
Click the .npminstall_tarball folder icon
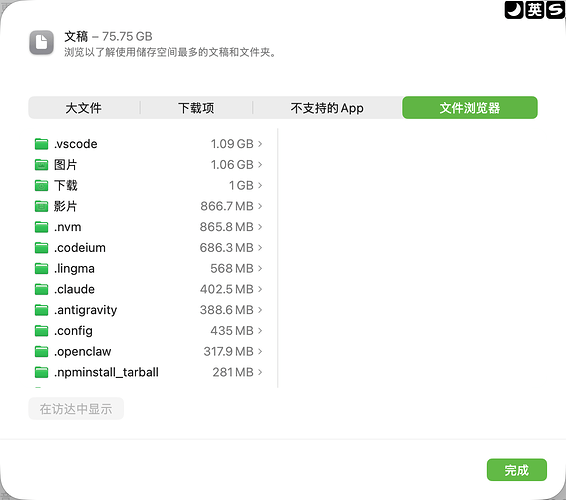tap(42, 373)
